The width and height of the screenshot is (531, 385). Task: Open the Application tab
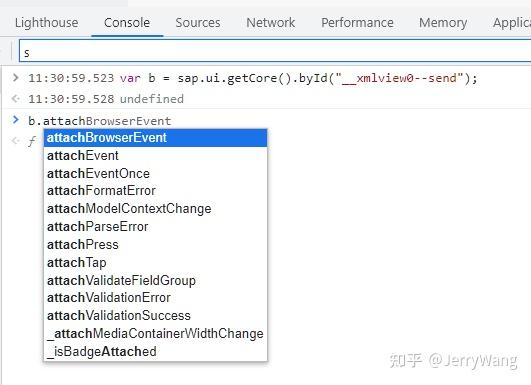(512, 23)
